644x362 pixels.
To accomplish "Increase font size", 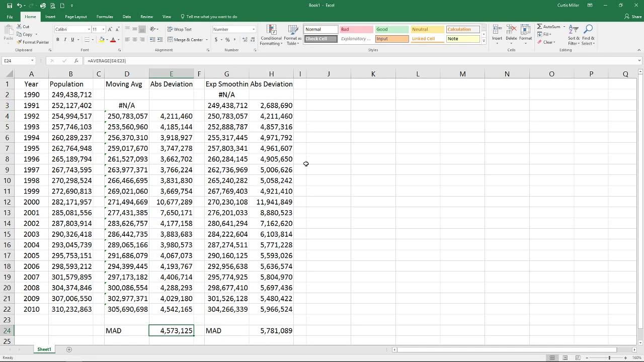I will (111, 29).
